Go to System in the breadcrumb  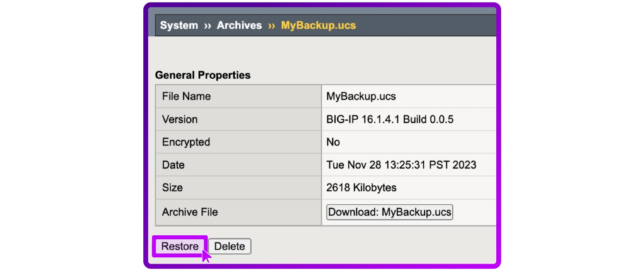(179, 25)
